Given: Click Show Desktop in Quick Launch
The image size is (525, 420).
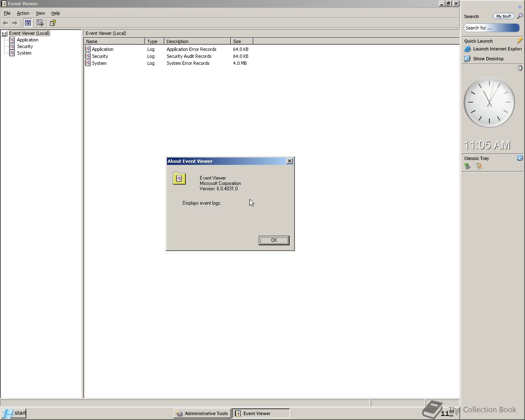Looking at the screenshot, I should (488, 59).
